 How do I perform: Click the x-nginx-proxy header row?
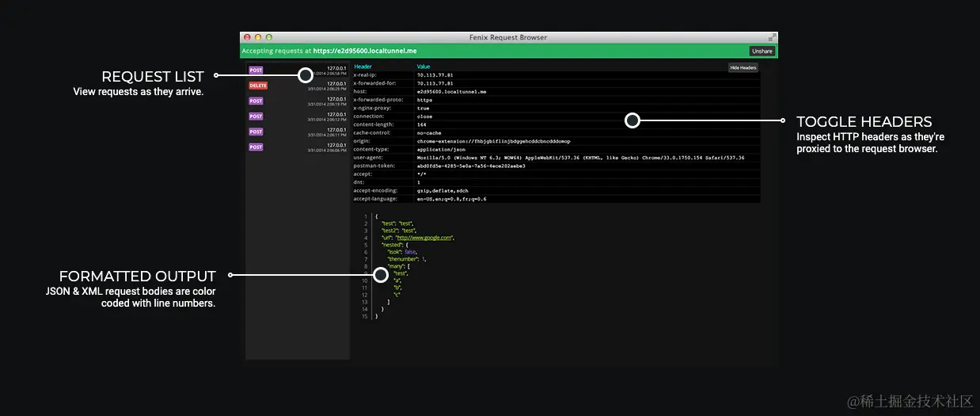pyautogui.click(x=556, y=108)
